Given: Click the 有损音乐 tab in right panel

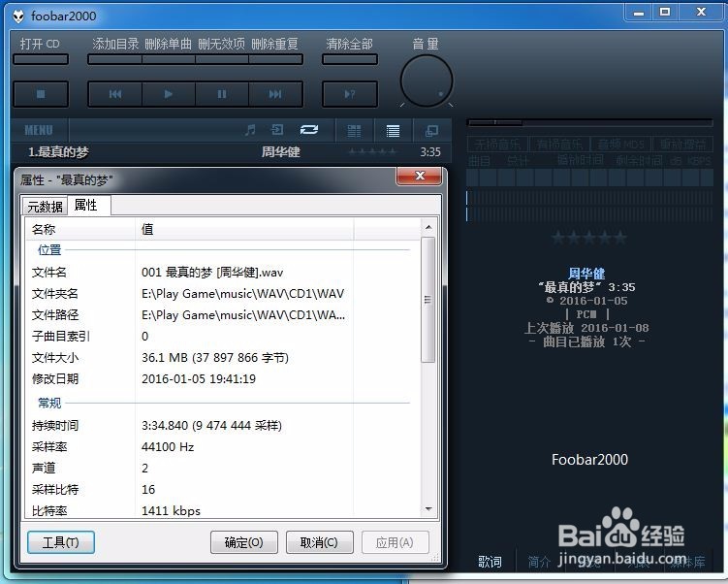Looking at the screenshot, I should (559, 145).
